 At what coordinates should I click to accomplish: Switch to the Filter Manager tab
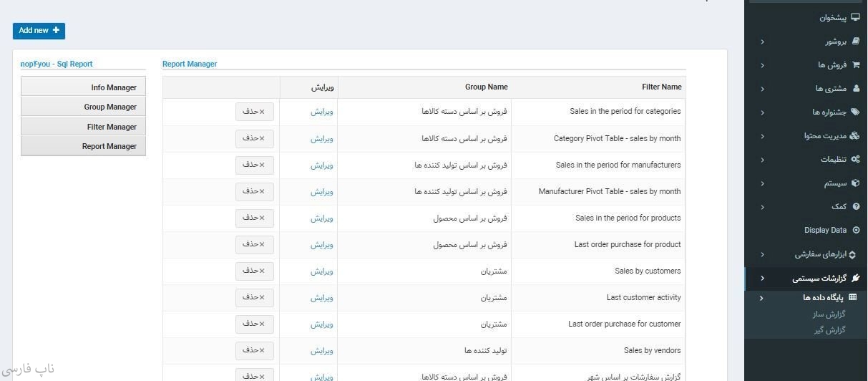click(x=84, y=127)
